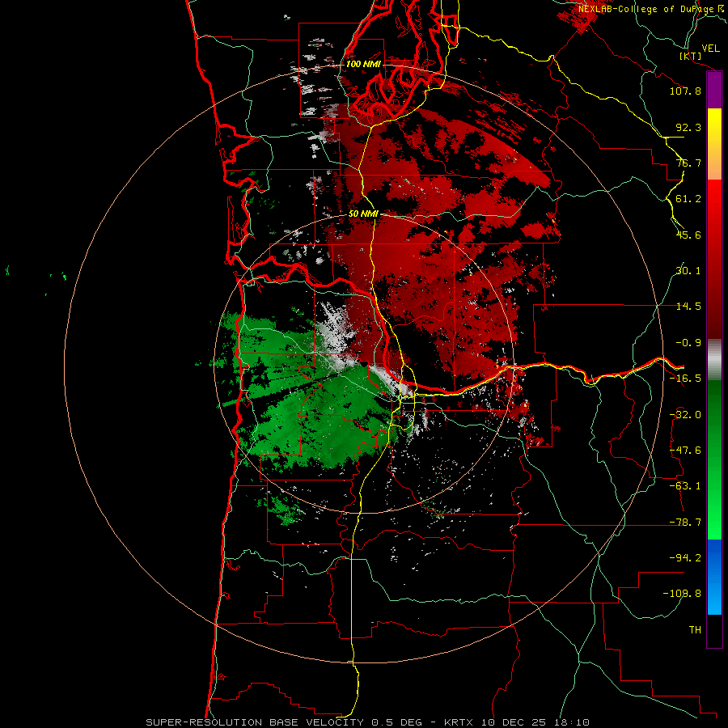Click the VEL label above the scale
The width and height of the screenshot is (728, 728).
[710, 49]
